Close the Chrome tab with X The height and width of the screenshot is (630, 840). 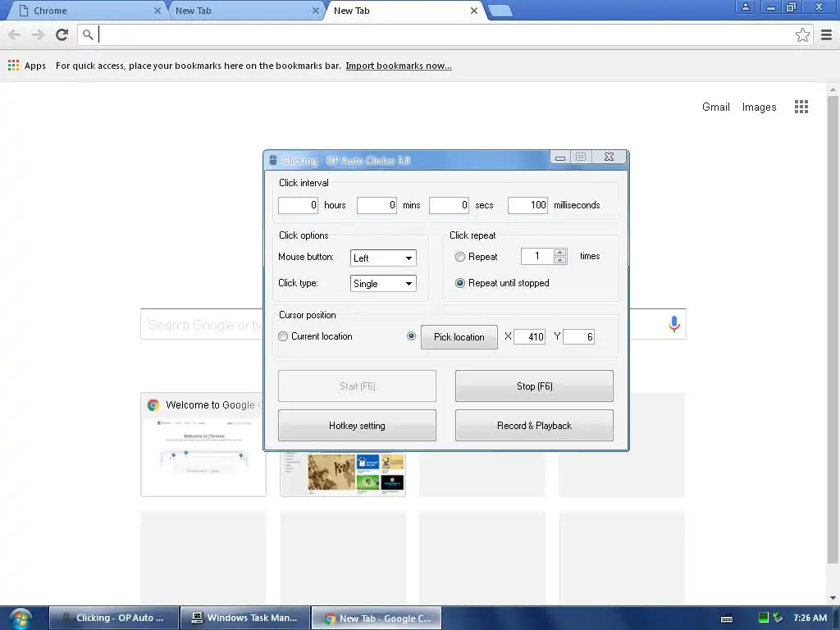[x=157, y=11]
